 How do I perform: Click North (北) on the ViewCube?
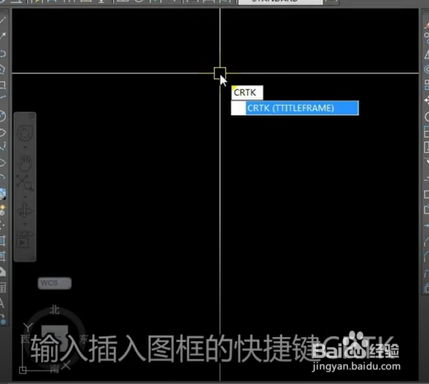54,310
